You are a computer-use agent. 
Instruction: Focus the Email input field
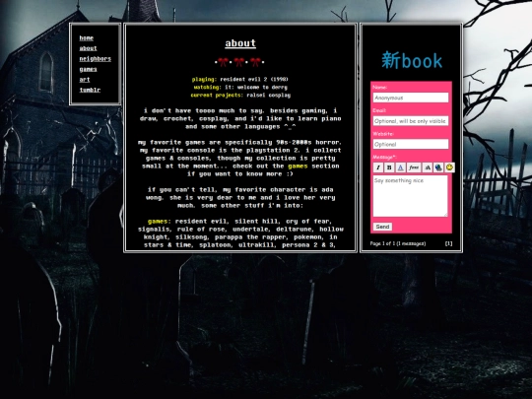coord(411,121)
